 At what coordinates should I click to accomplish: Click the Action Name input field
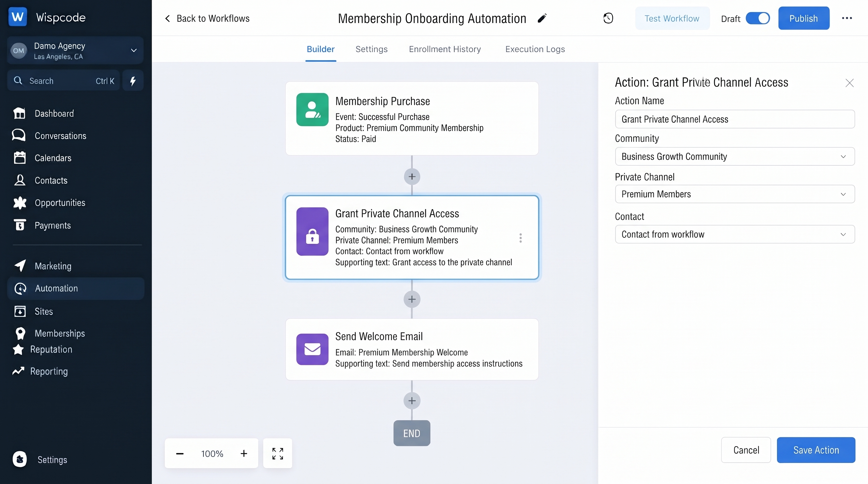click(735, 119)
